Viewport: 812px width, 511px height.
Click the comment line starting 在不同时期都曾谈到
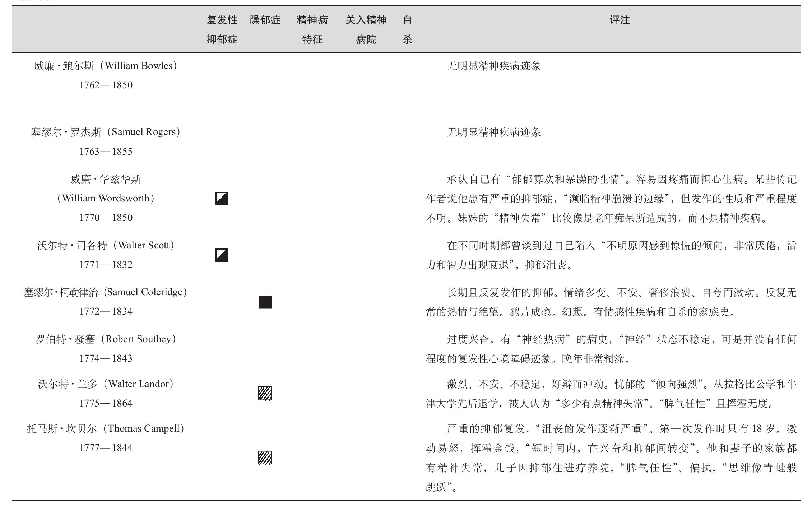tap(622, 246)
